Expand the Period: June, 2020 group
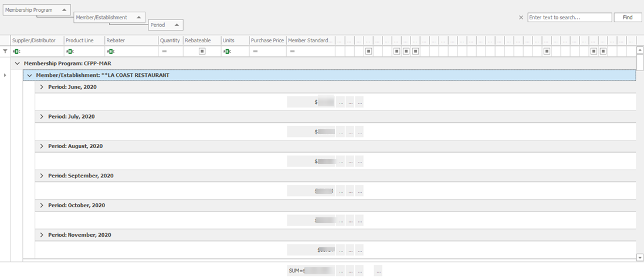The image size is (644, 279). 42,87
